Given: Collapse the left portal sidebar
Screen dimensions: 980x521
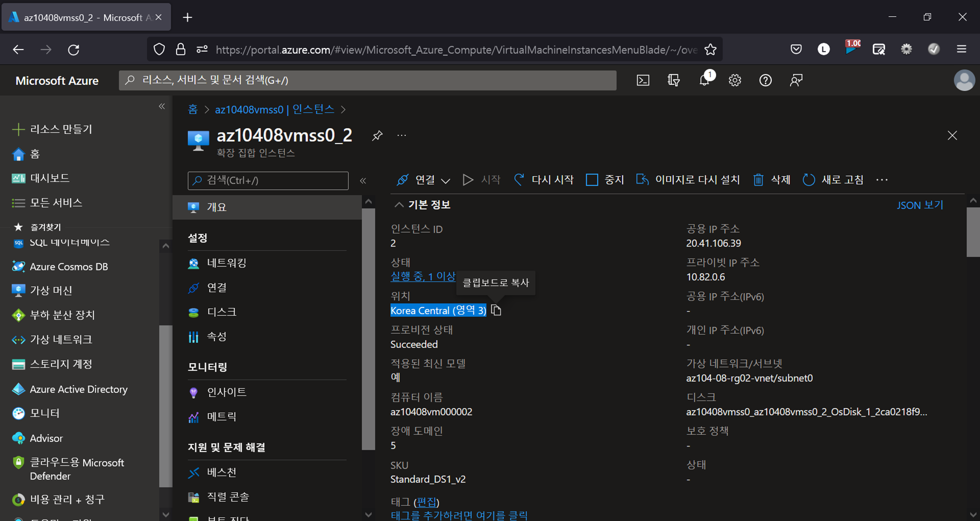Looking at the screenshot, I should coord(162,106).
